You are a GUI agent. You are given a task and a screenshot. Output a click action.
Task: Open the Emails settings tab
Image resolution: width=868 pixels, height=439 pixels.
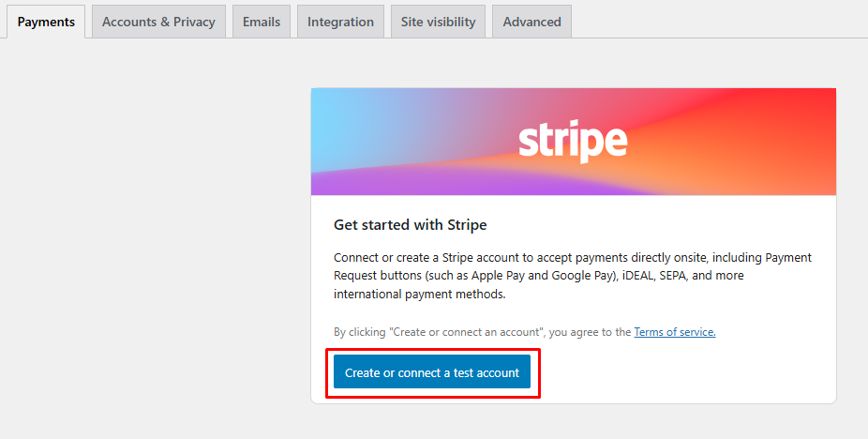(x=262, y=22)
